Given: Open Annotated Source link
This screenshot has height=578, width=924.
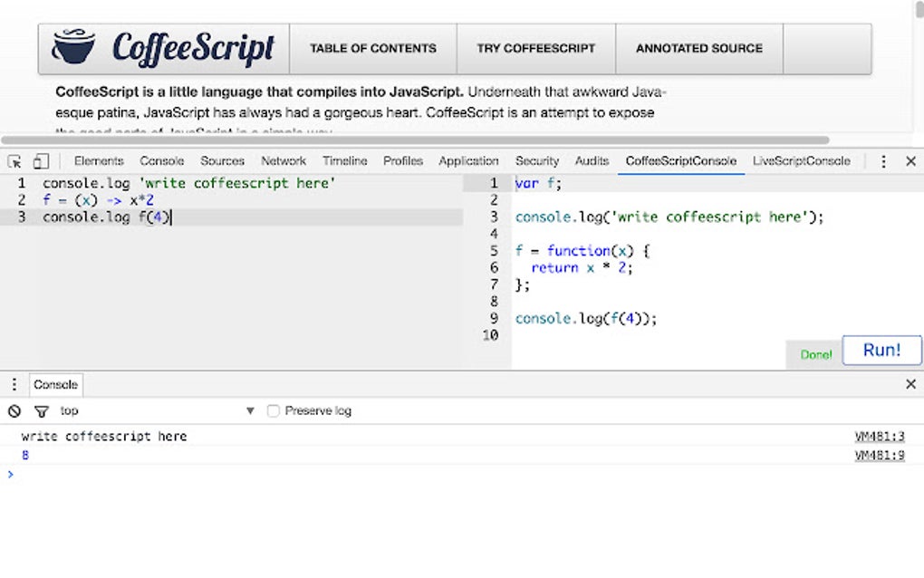Looking at the screenshot, I should tap(699, 48).
